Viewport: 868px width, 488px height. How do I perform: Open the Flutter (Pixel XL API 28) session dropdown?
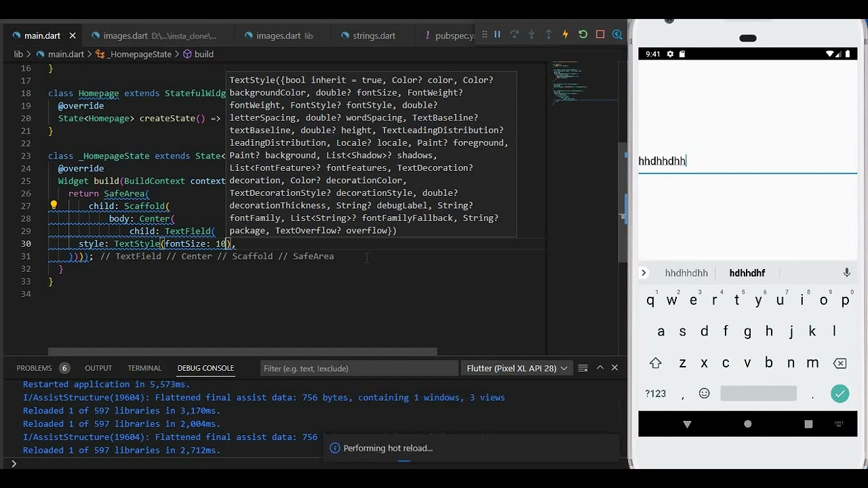point(515,368)
